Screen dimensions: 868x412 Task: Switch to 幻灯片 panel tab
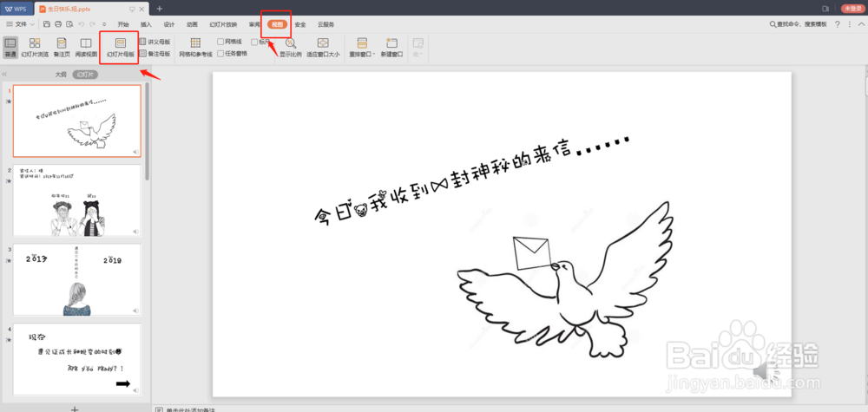(85, 74)
